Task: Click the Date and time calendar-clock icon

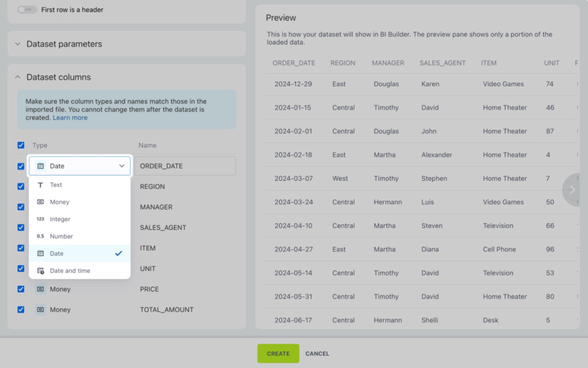Action: click(40, 271)
